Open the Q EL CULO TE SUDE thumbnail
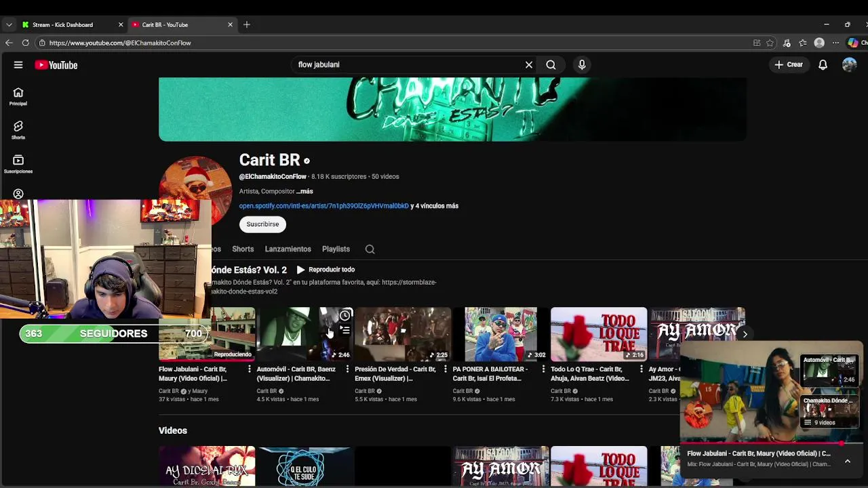The image size is (868, 488). pos(304,466)
